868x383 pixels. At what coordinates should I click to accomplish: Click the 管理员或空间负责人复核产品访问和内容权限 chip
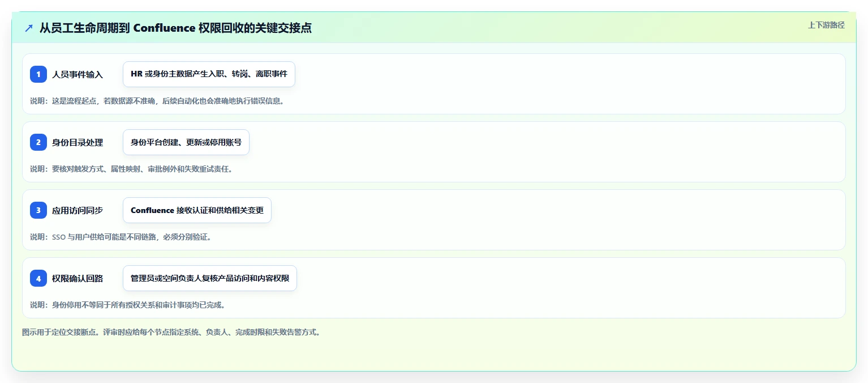pos(210,278)
